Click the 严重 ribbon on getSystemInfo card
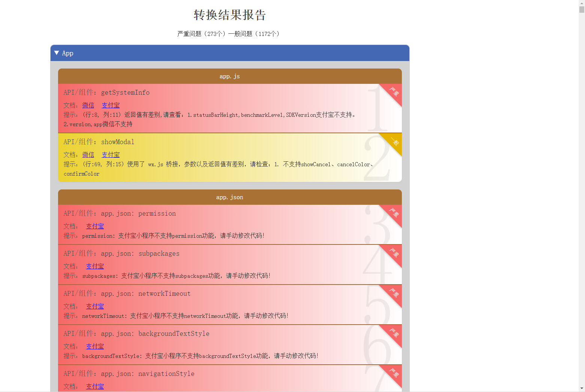This screenshot has height=392, width=585. tap(394, 92)
